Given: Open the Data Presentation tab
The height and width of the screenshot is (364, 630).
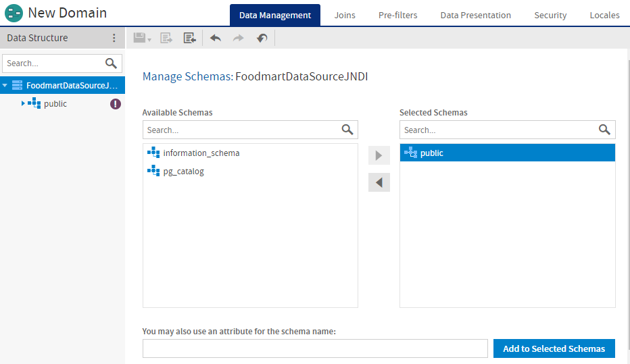Looking at the screenshot, I should pyautogui.click(x=476, y=16).
